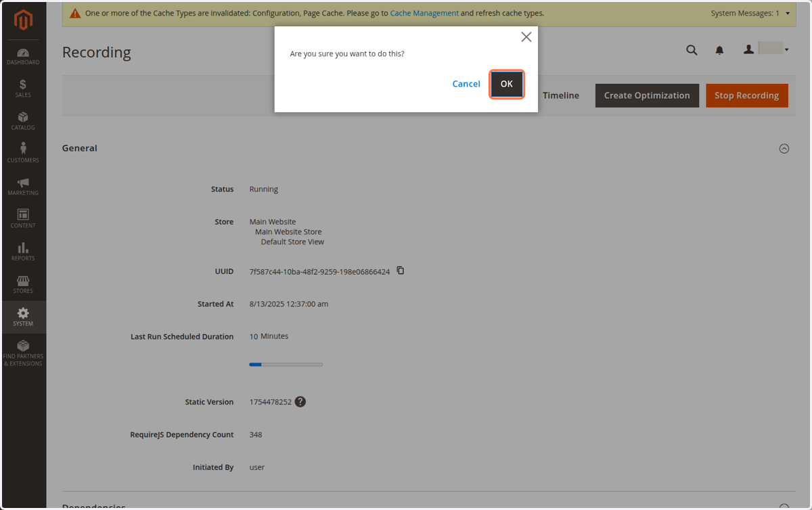Click the RequireJS Dependency Count value 348

(256, 434)
